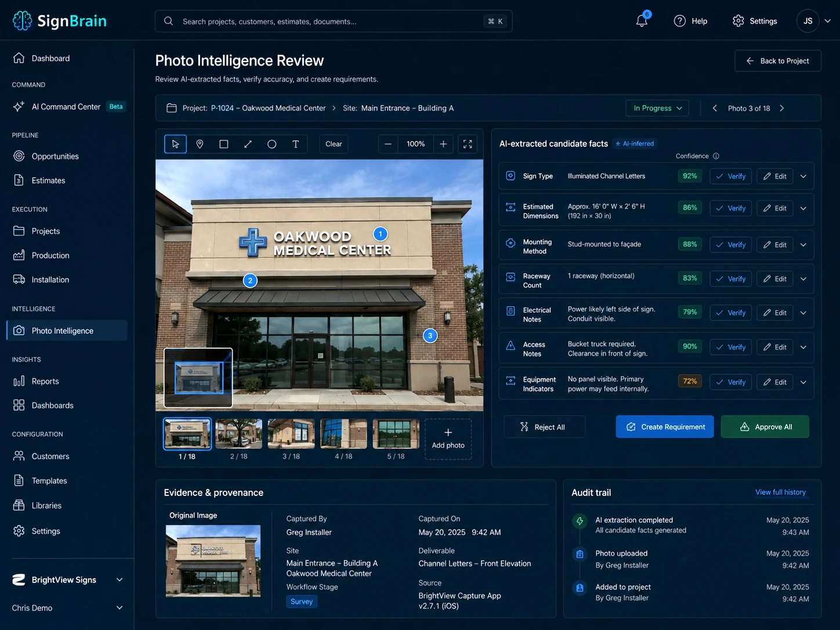The height and width of the screenshot is (630, 840).
Task: Click Reject All button
Action: click(x=545, y=427)
